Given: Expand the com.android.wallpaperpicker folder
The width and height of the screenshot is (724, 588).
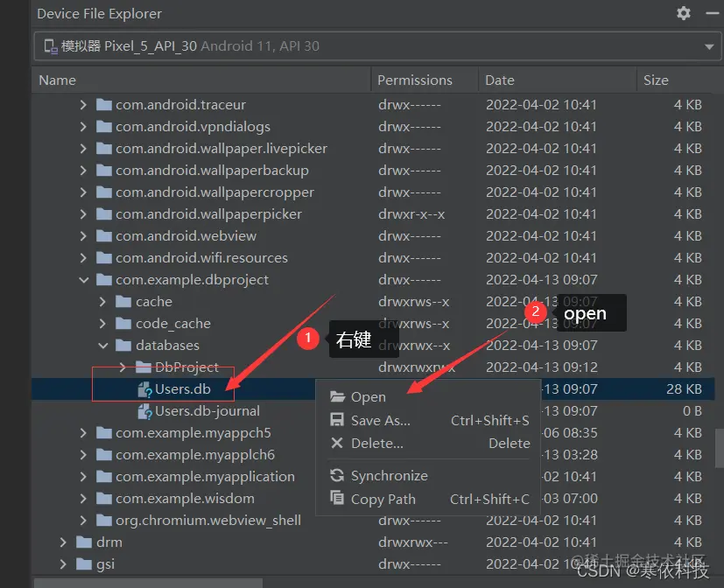Looking at the screenshot, I should 83,214.
